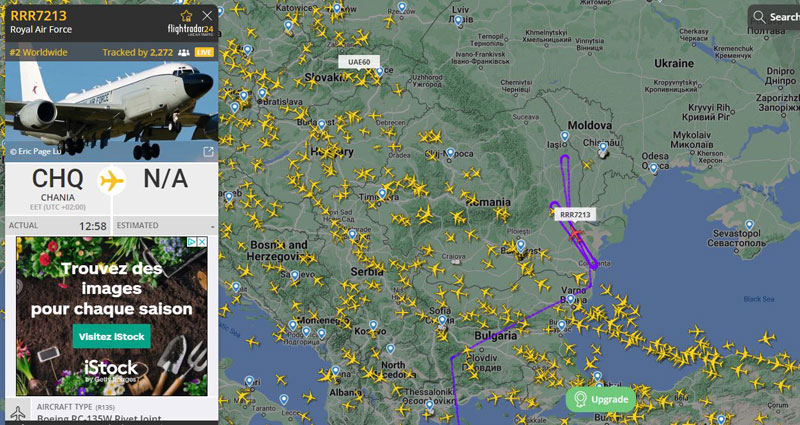Click the Chisinau airport marker
The width and height of the screenshot is (800, 425).
point(603,147)
